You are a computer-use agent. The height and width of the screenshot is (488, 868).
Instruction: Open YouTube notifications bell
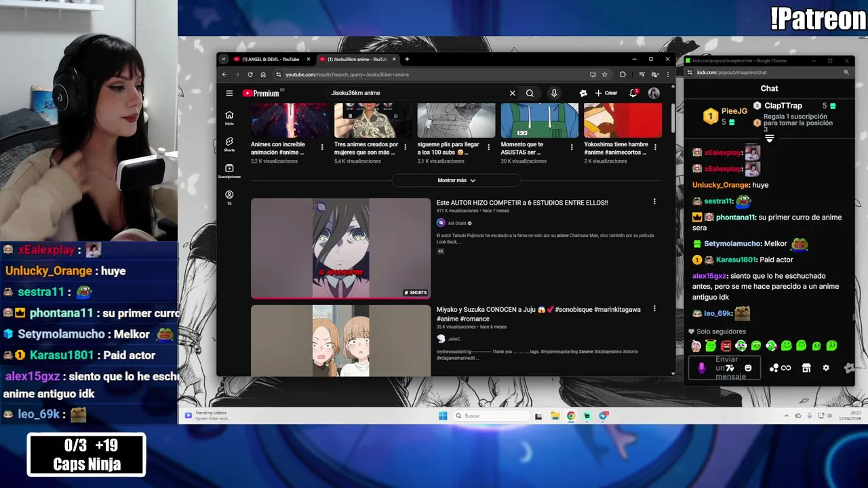[x=633, y=93]
